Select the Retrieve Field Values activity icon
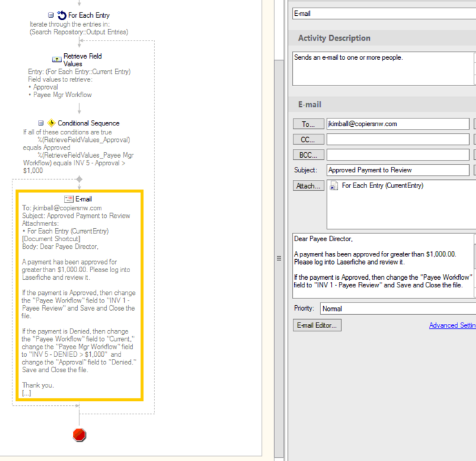This screenshot has width=476, height=461. point(57,59)
